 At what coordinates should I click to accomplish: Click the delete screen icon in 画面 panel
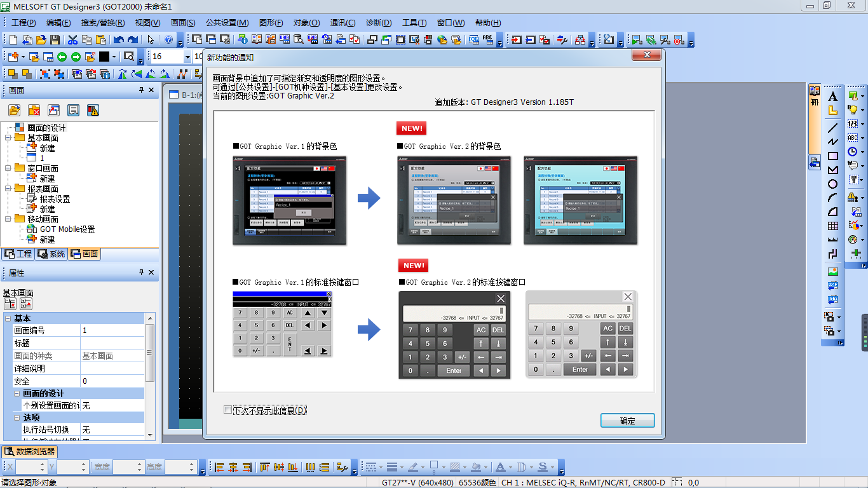(34, 110)
